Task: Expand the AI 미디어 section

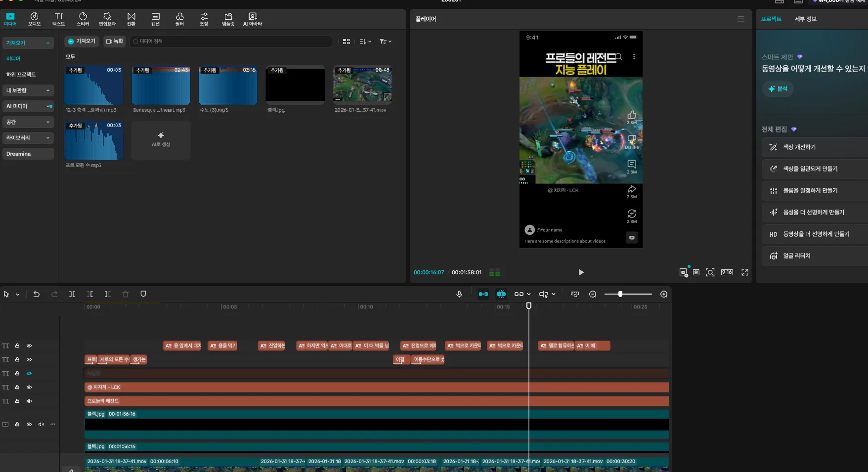Action: tap(28, 106)
